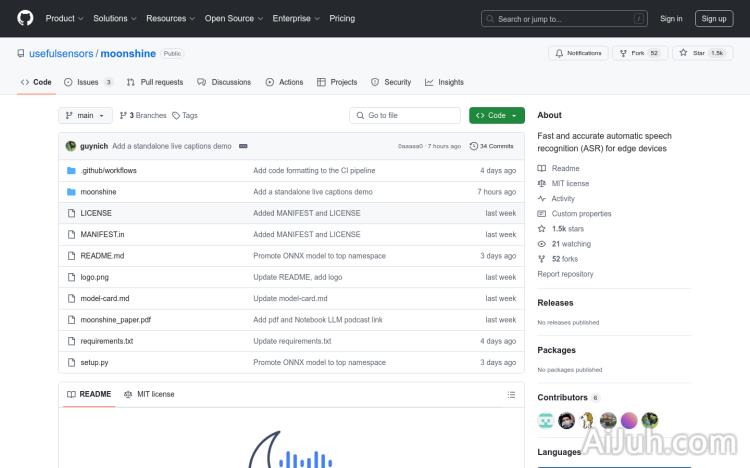Click the Tags icon link
The width and height of the screenshot is (750, 468).
(x=185, y=115)
